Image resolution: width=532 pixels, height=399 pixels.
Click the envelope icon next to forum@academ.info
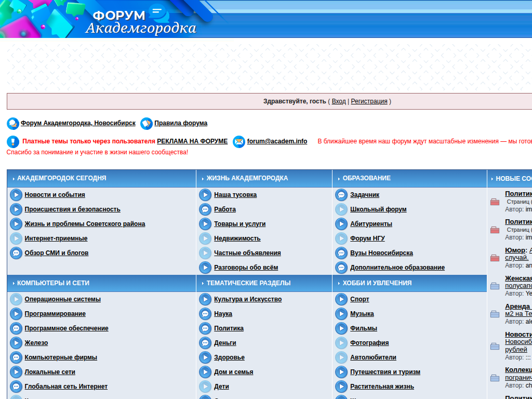(239, 141)
